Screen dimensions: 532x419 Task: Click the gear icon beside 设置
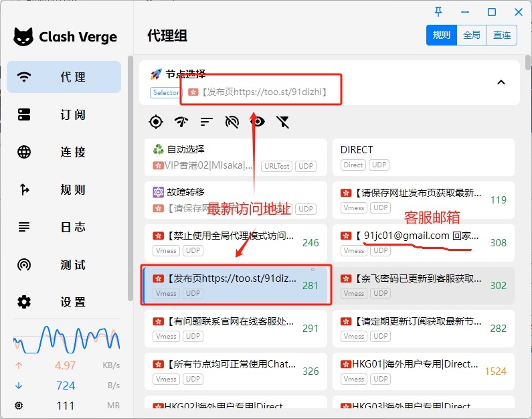[x=24, y=302]
